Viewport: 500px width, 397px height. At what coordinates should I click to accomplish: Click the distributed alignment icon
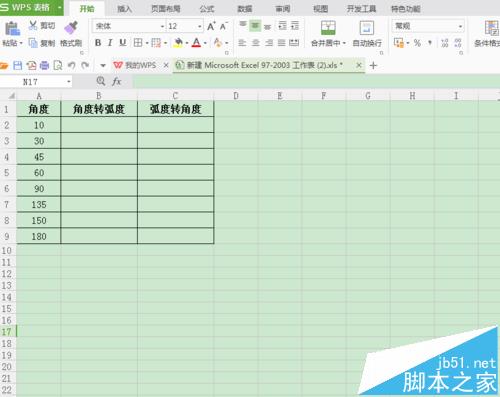(x=294, y=43)
